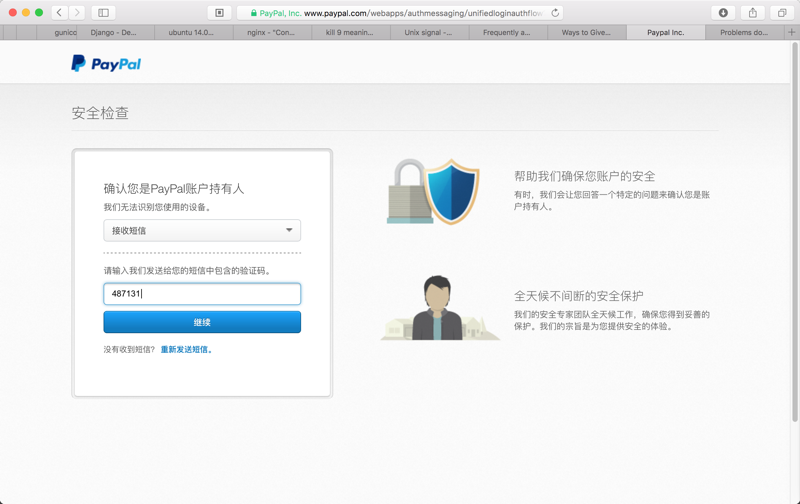Open the Share icon in Safari
800x504 pixels.
point(753,13)
